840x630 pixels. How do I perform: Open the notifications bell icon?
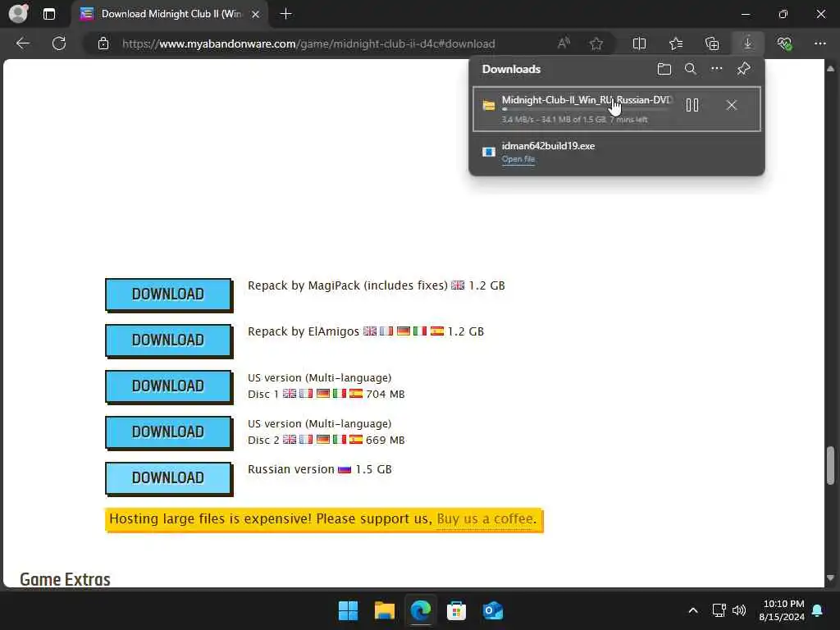click(x=818, y=610)
